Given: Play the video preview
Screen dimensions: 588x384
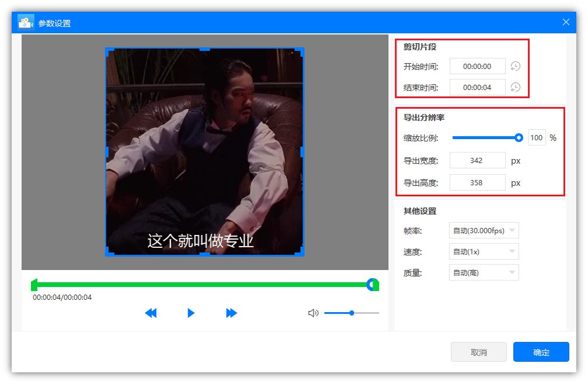Looking at the screenshot, I should click(x=191, y=313).
